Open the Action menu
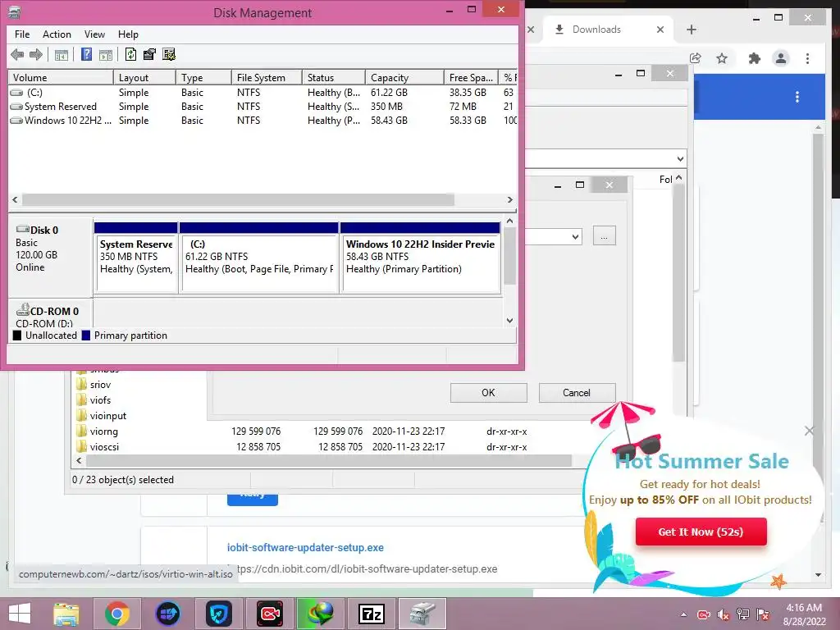The width and height of the screenshot is (840, 630). [57, 34]
